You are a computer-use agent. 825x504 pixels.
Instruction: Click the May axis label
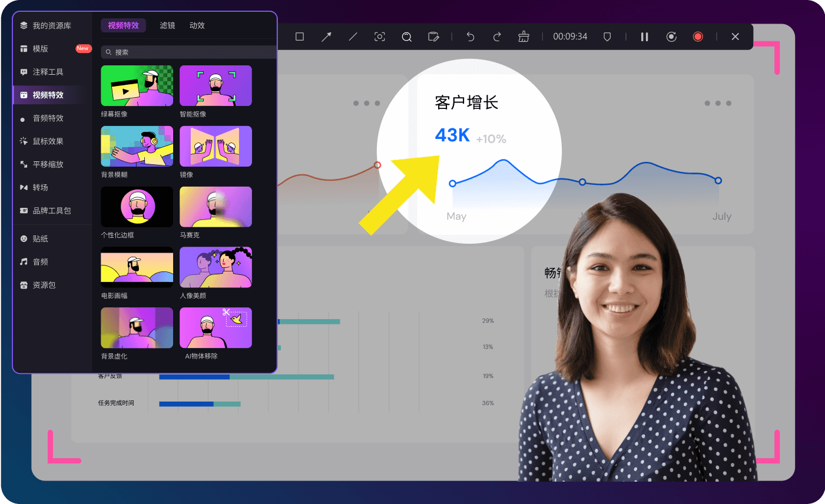tap(456, 216)
